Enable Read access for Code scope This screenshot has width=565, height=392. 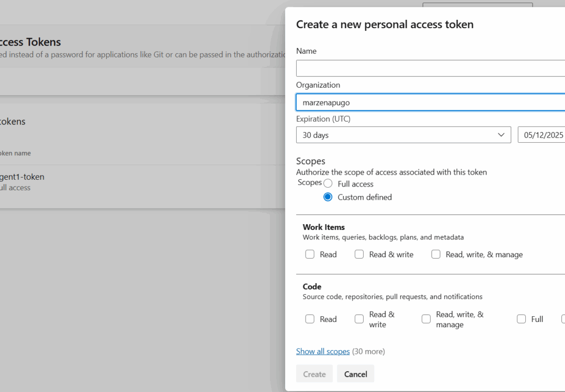[x=310, y=319]
